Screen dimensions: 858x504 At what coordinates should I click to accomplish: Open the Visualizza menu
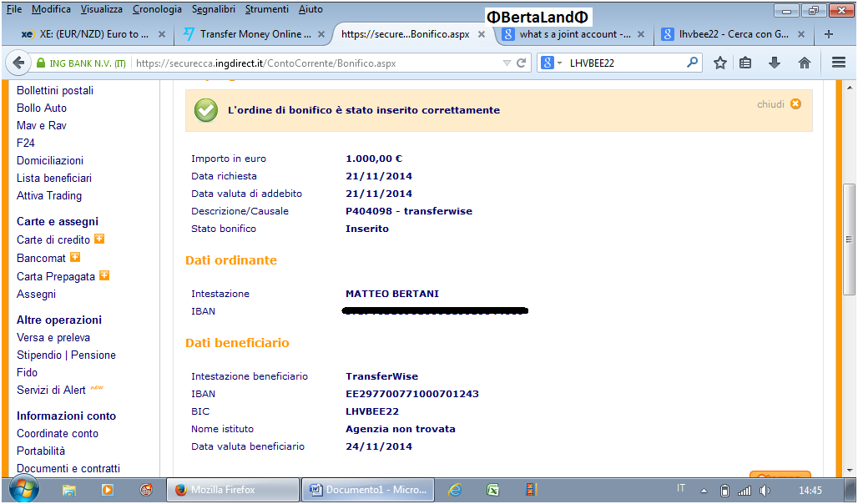point(102,9)
